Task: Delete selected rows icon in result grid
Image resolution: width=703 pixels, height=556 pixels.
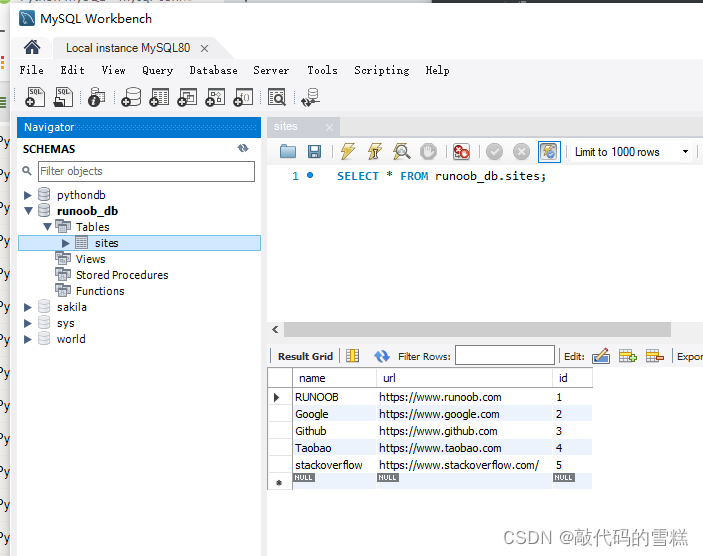Action: pos(655,356)
